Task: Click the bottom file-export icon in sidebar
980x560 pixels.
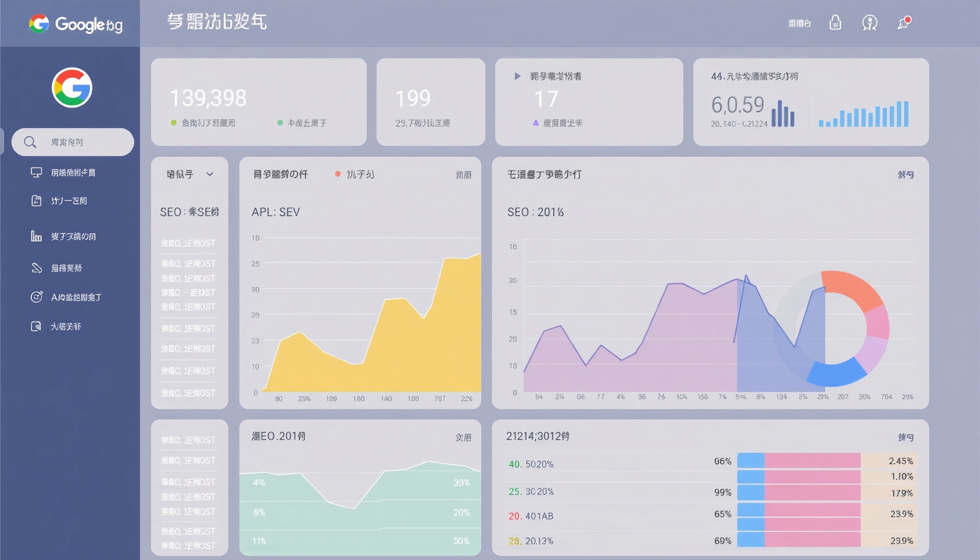Action: [35, 326]
